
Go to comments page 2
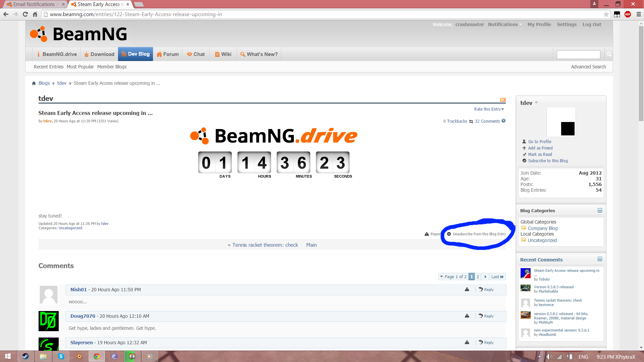click(x=478, y=277)
